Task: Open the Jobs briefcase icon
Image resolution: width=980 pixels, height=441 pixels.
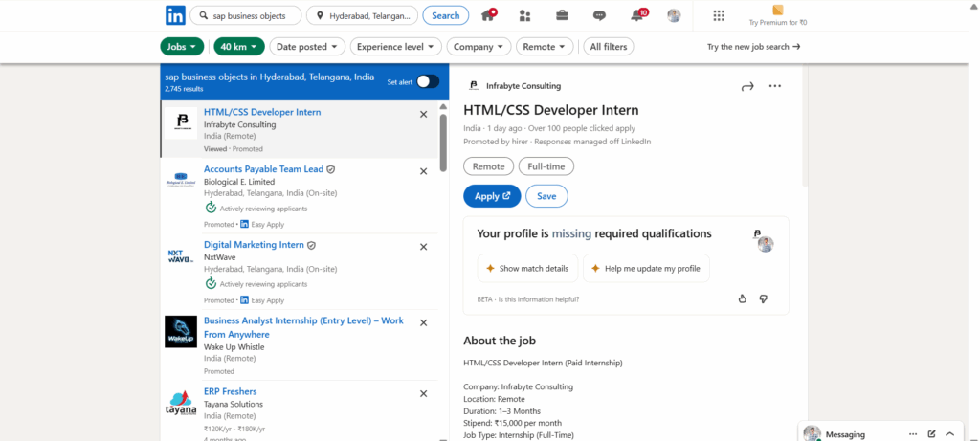Action: tap(563, 15)
